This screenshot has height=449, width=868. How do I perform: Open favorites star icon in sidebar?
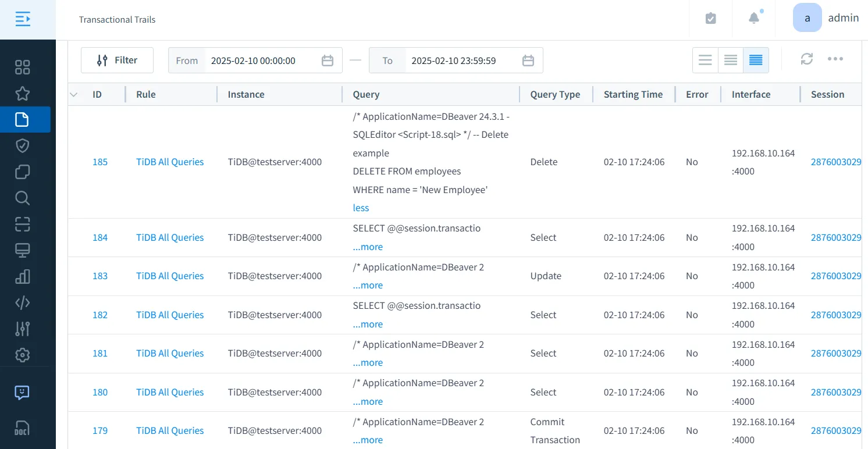coord(22,93)
